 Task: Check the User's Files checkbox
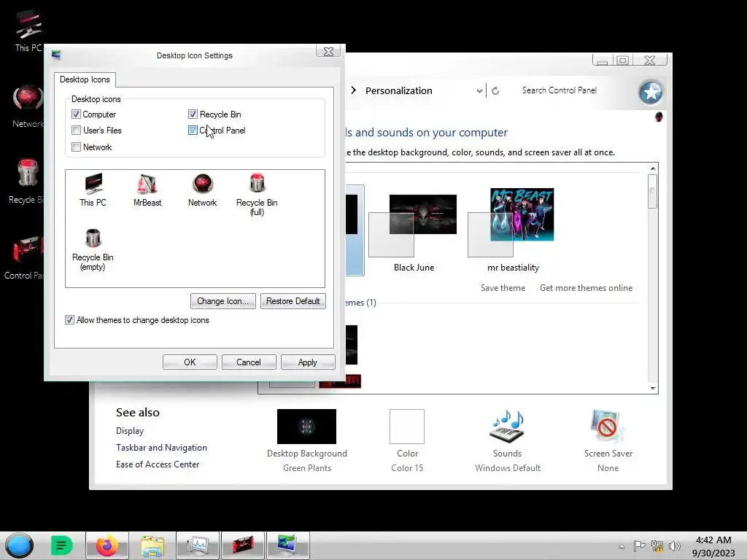(x=76, y=130)
